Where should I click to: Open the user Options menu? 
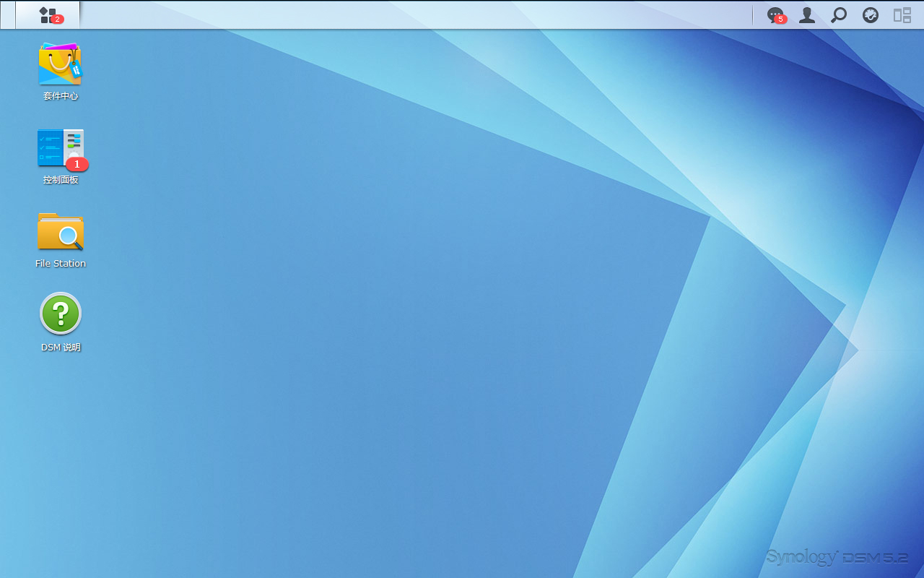point(806,15)
